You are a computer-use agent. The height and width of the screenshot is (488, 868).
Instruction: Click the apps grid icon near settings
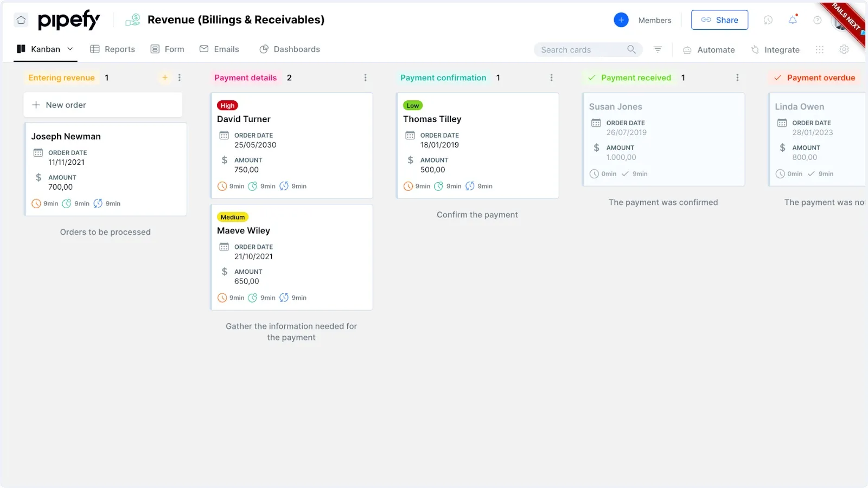[819, 49]
